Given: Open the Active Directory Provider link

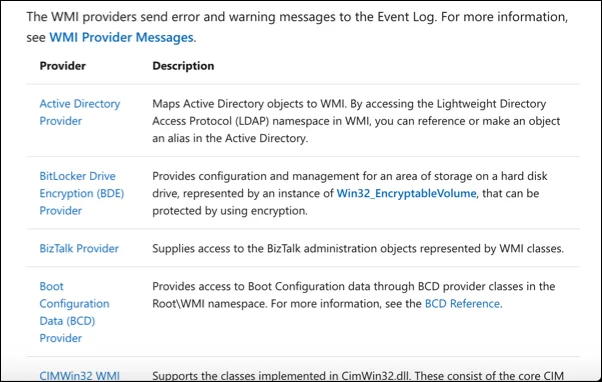Looking at the screenshot, I should [80, 112].
